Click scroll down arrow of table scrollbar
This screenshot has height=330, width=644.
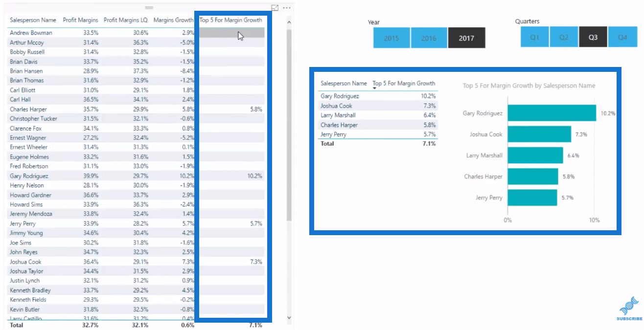(289, 317)
